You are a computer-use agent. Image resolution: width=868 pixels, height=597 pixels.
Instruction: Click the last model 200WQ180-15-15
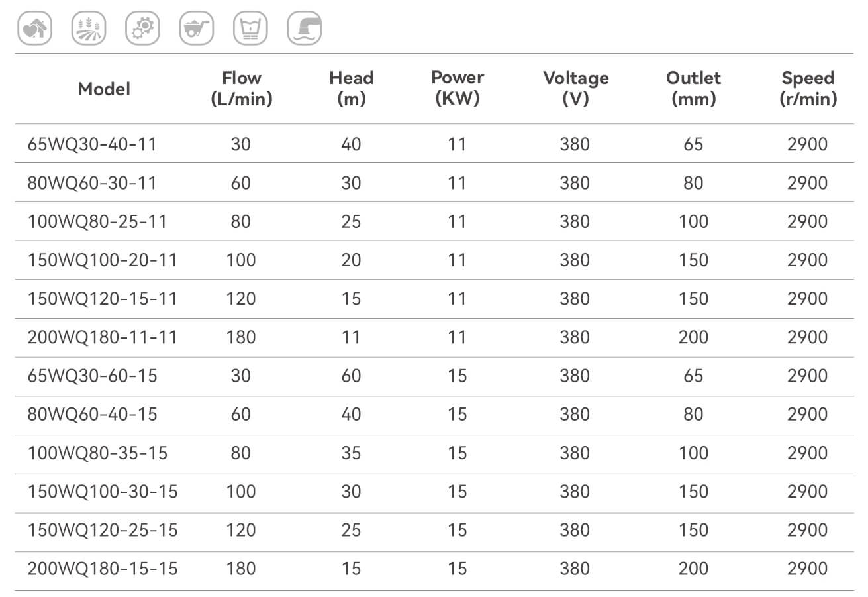[103, 569]
